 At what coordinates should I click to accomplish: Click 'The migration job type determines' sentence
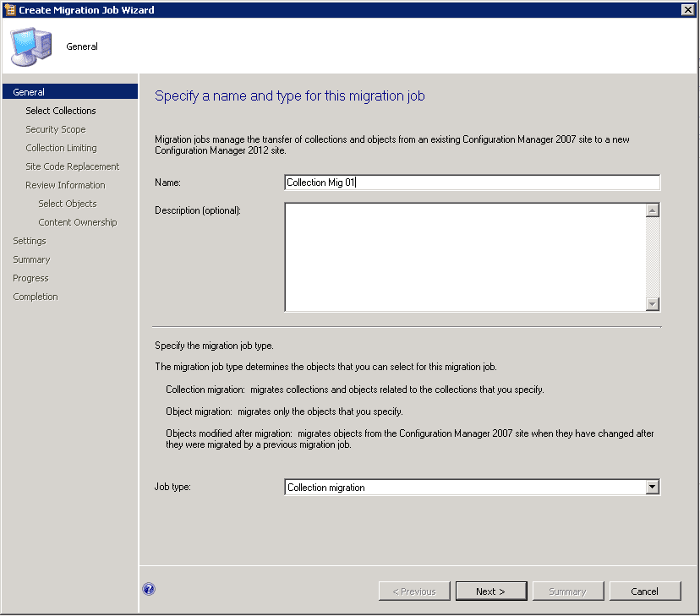point(325,367)
